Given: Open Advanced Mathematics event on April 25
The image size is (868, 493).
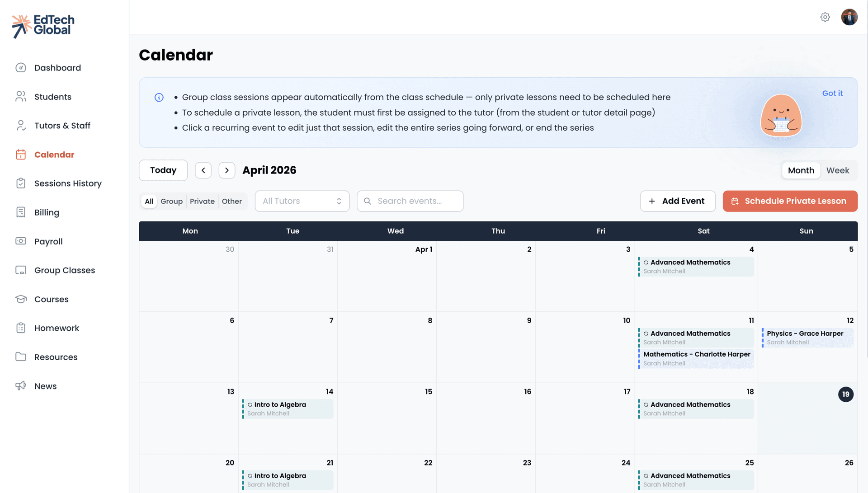Looking at the screenshot, I should tap(696, 480).
